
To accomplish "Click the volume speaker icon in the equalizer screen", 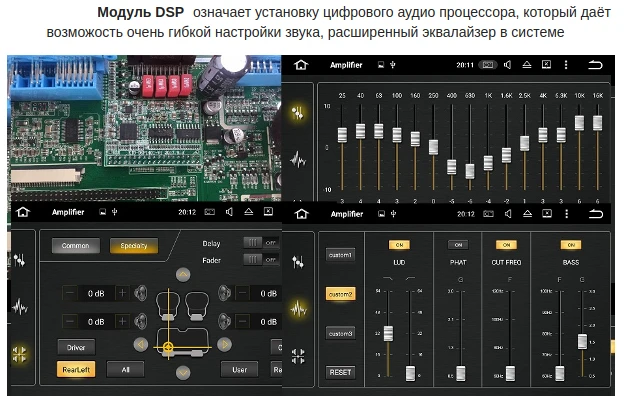I will click(507, 64).
